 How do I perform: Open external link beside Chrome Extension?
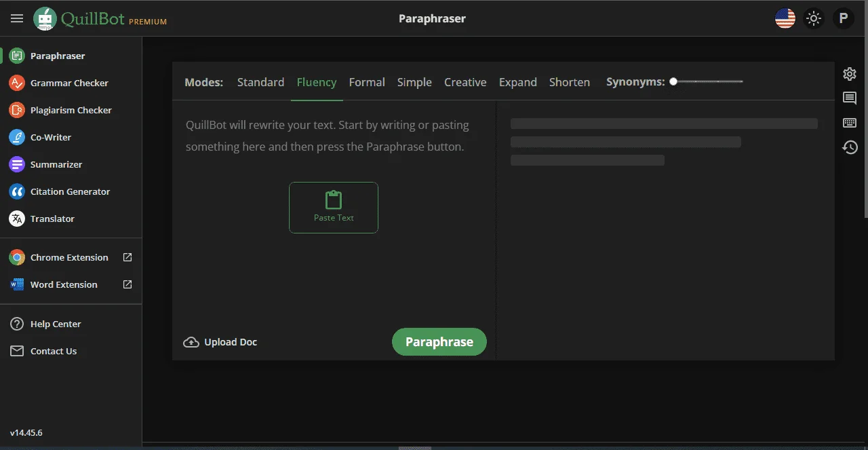pyautogui.click(x=127, y=257)
